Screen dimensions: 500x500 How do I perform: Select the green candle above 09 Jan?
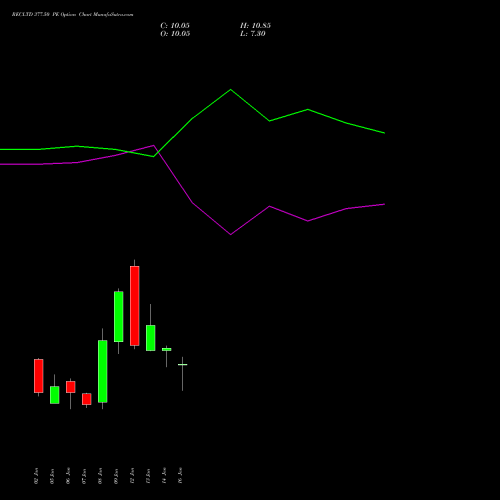click(x=119, y=317)
